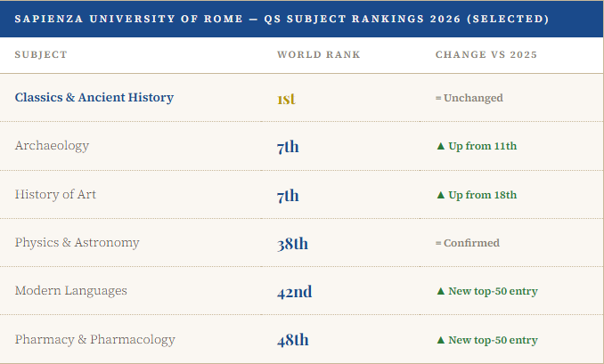
Task: Select the Classics & Ancient History subject
Action: click(94, 98)
